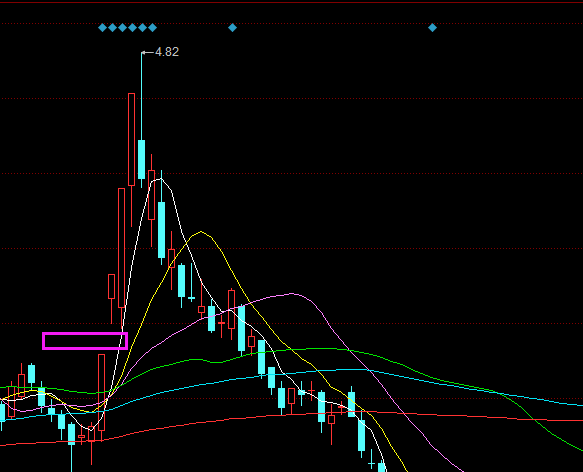Select the second diamond in the six-diamond group
The width and height of the screenshot is (583, 472).
[x=112, y=28]
